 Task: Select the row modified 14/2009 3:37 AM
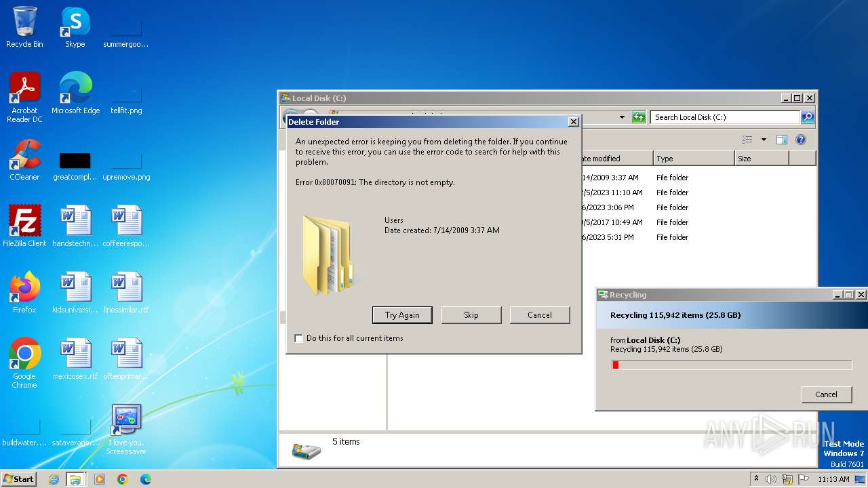click(698, 178)
